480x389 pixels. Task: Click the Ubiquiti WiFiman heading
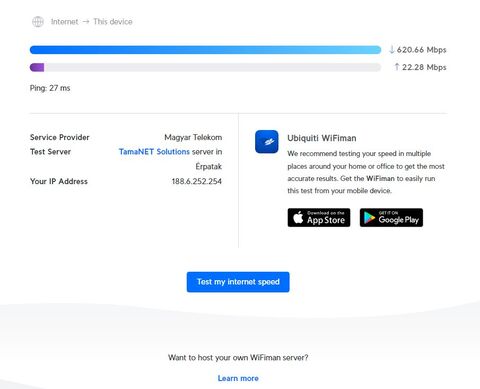click(322, 138)
